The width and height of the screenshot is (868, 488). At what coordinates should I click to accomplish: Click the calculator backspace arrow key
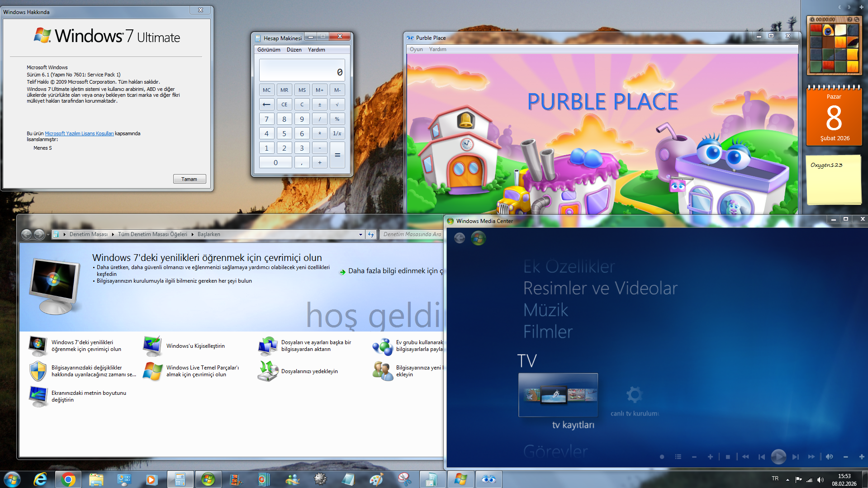(x=267, y=104)
